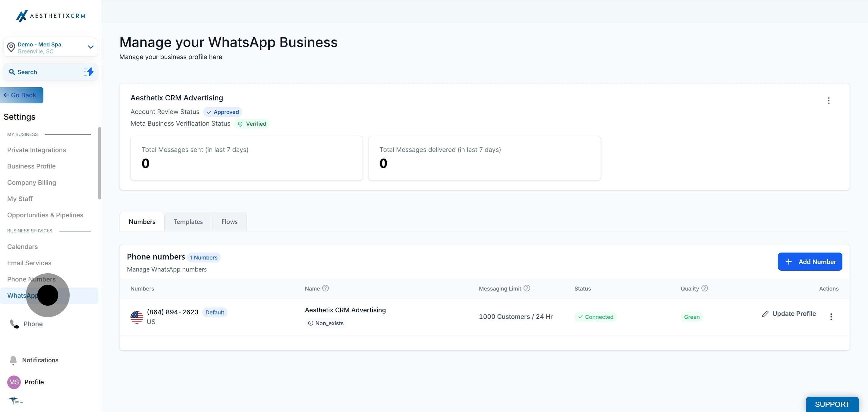Switch to the Numbers tab
This screenshot has width=868, height=412.
[x=142, y=222]
